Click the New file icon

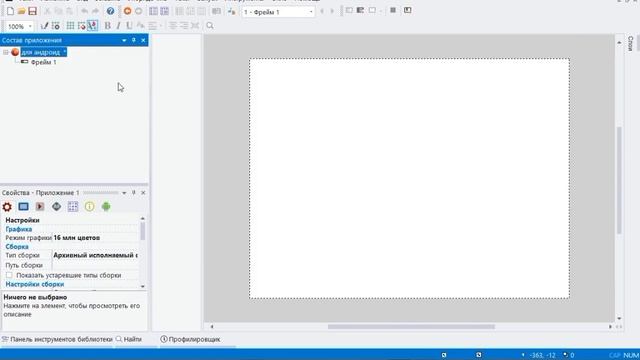point(10,11)
